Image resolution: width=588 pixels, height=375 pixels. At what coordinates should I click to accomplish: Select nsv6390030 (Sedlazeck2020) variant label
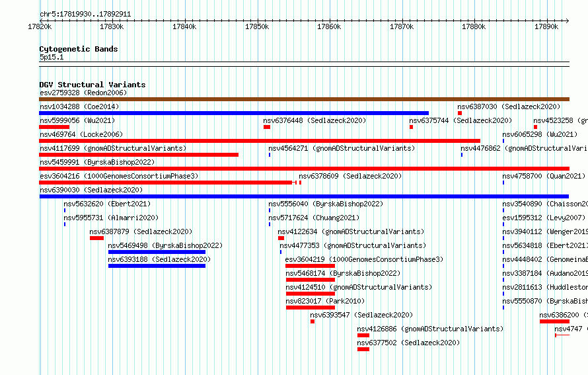coord(91,190)
